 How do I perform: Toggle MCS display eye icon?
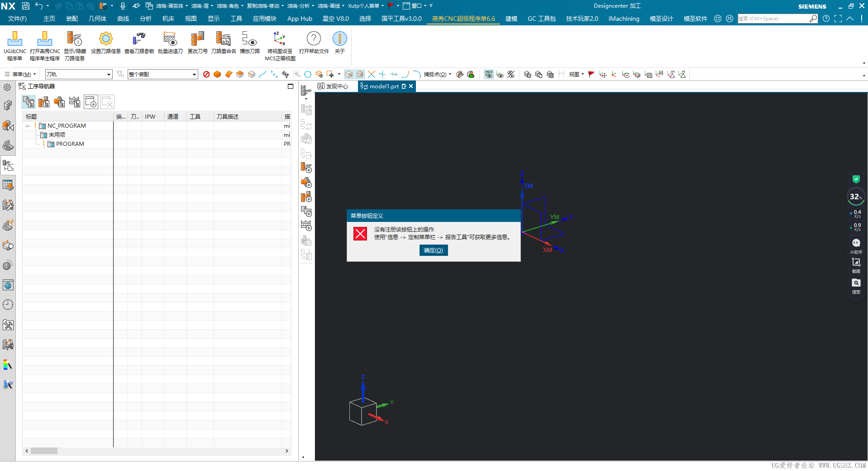coord(489,74)
